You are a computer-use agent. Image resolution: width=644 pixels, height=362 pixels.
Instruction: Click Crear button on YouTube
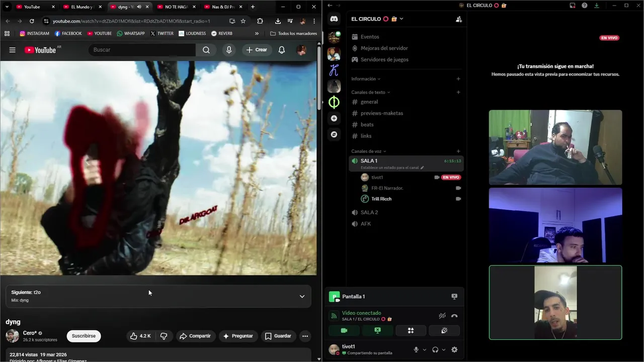(257, 50)
